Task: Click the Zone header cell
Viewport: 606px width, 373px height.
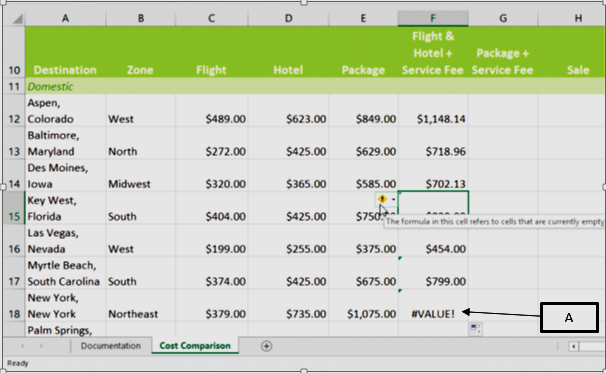Action: pos(141,52)
